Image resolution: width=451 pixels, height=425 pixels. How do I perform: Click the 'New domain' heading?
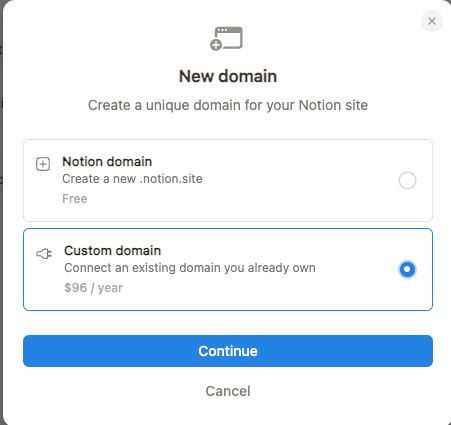[228, 76]
